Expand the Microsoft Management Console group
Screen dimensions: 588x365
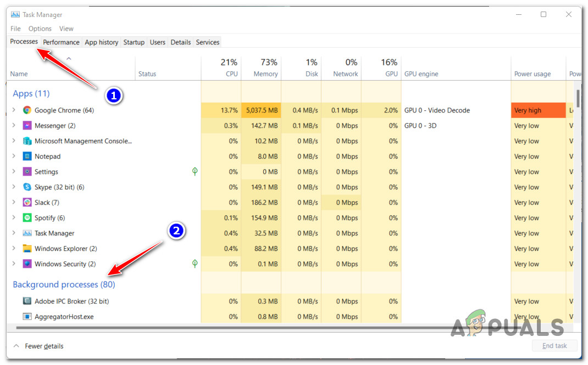[14, 141]
